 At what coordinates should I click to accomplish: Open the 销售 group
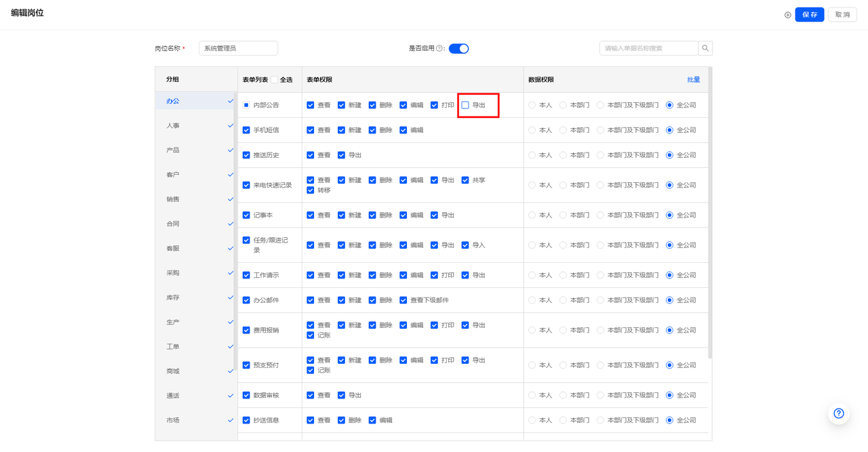coord(196,199)
